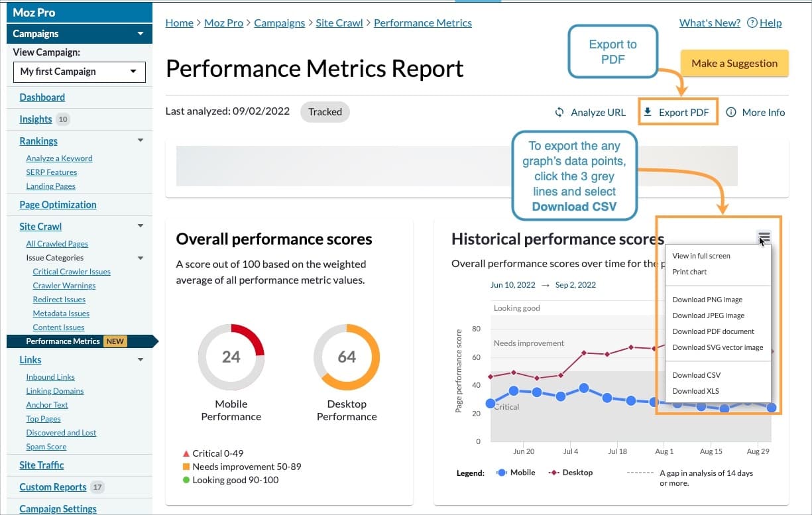Open Help via the question-mark icon
This screenshot has width=812, height=515.
[752, 23]
